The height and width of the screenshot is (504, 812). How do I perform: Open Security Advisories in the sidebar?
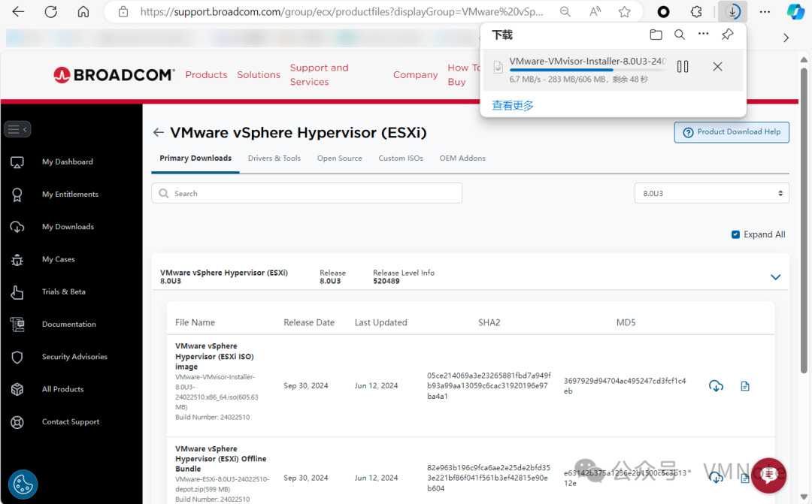pos(74,357)
